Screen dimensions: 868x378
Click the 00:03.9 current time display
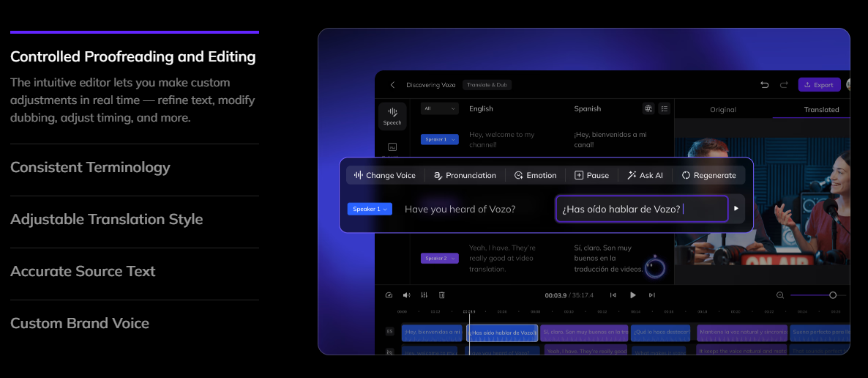(555, 295)
